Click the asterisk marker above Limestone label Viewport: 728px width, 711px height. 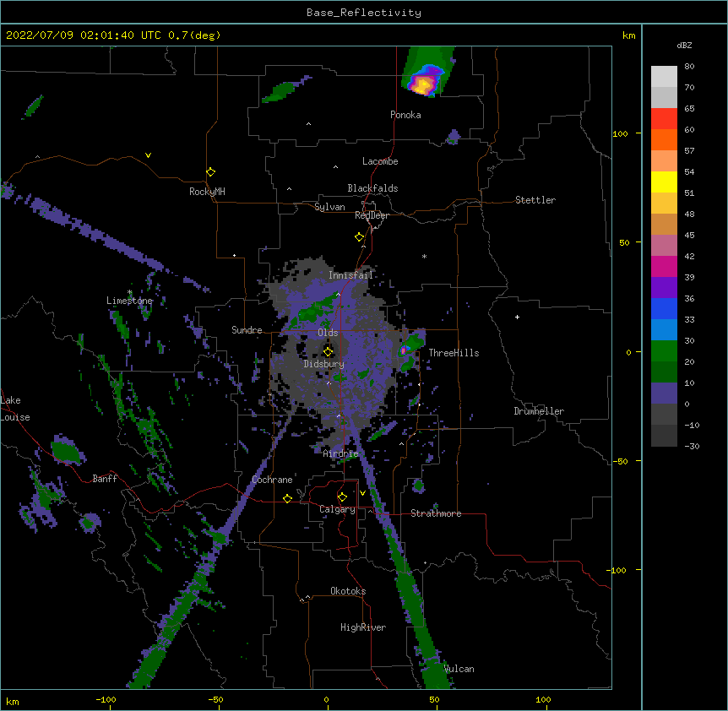[x=130, y=292]
